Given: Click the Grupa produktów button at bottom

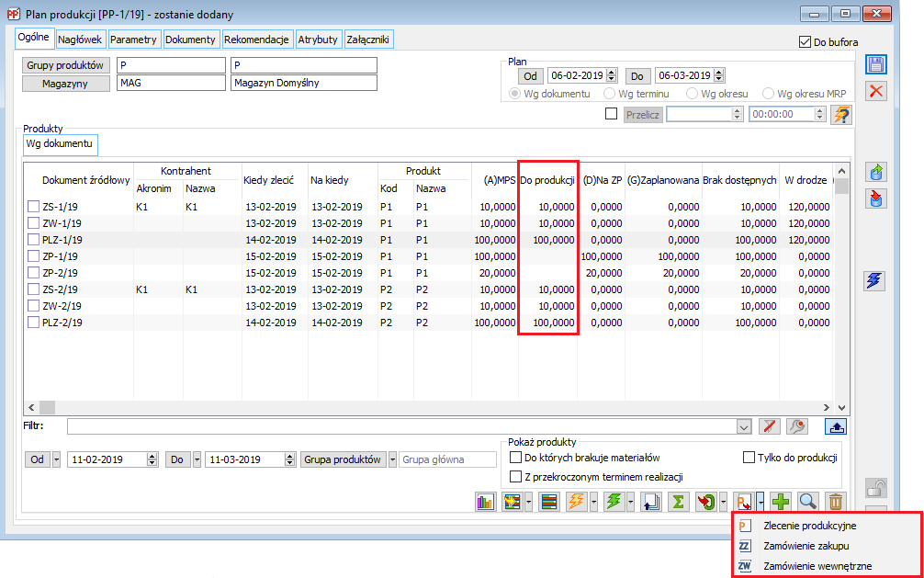Looking at the screenshot, I should (x=344, y=459).
